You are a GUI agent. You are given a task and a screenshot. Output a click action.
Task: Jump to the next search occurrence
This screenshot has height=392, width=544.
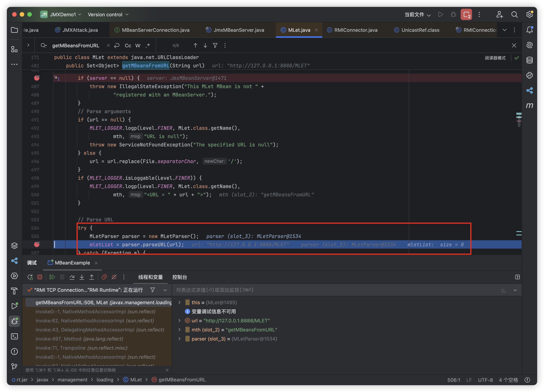click(x=205, y=46)
